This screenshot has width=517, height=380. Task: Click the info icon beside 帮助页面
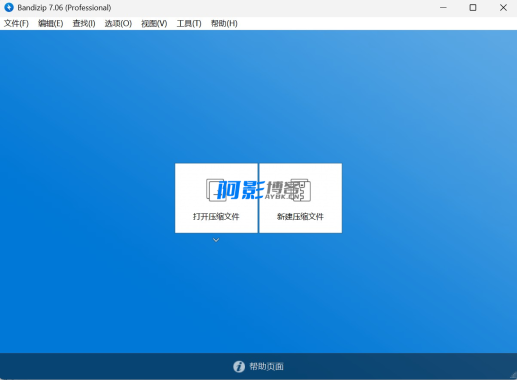tap(239, 367)
